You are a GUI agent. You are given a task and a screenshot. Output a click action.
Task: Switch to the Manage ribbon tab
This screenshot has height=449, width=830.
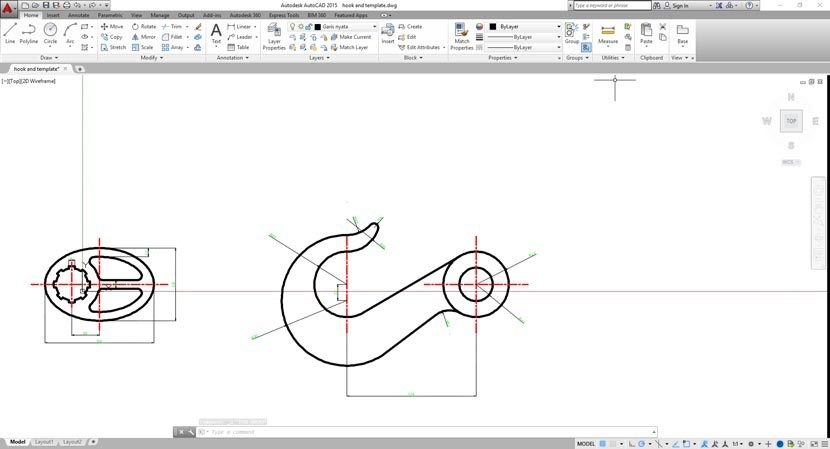coord(159,15)
